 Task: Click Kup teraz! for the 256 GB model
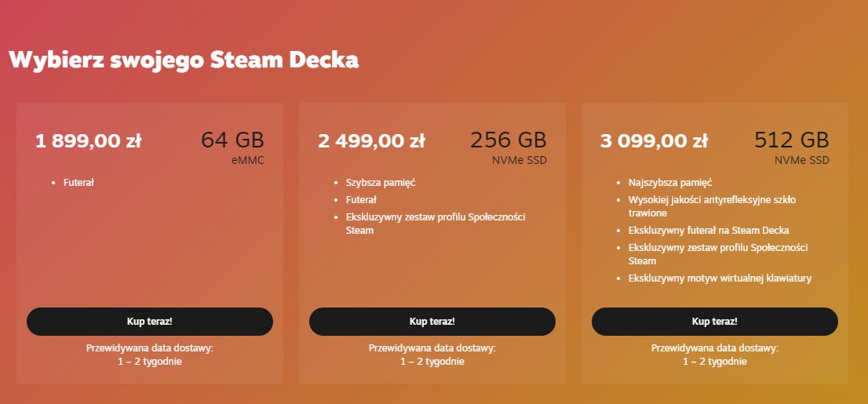[432, 322]
